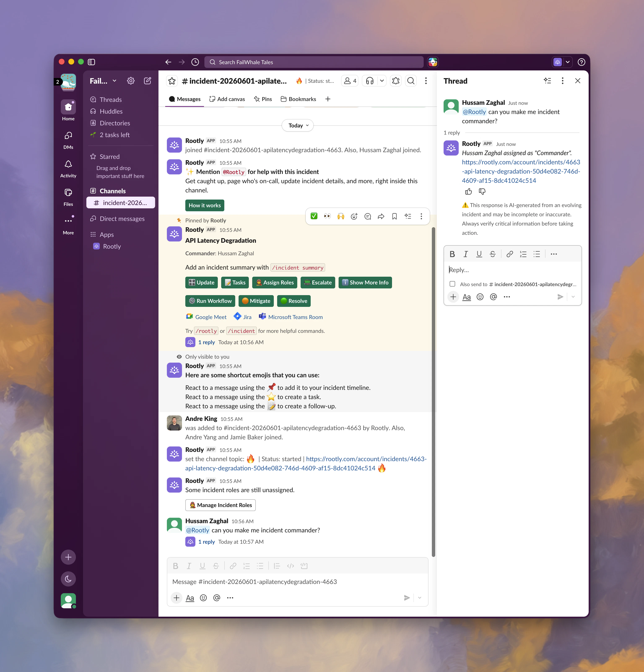Open Threads in sidebar

120,99
